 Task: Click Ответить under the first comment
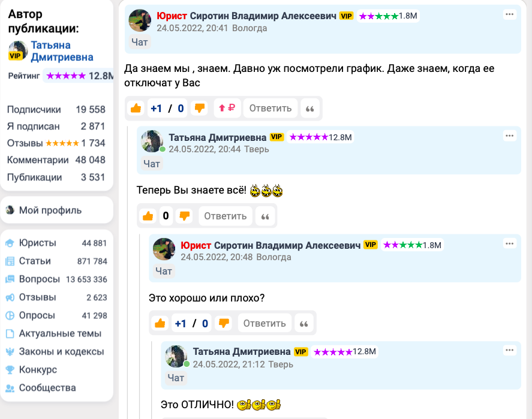click(x=270, y=108)
